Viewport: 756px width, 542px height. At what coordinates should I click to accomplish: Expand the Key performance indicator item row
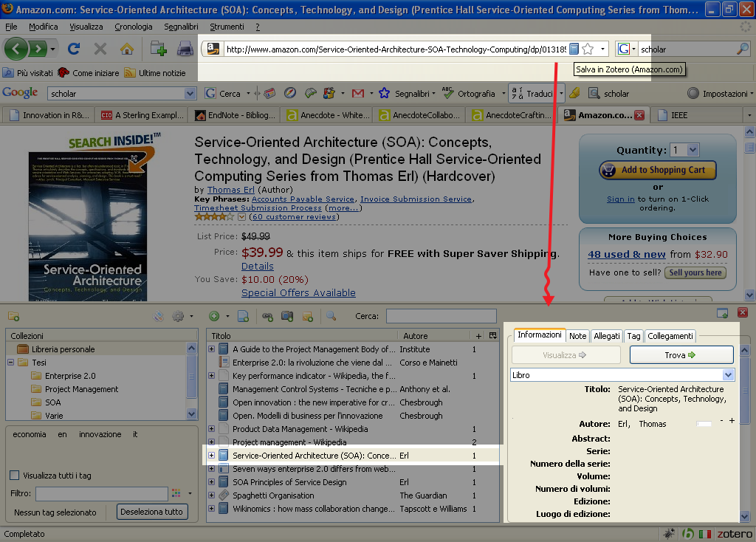pyautogui.click(x=211, y=375)
